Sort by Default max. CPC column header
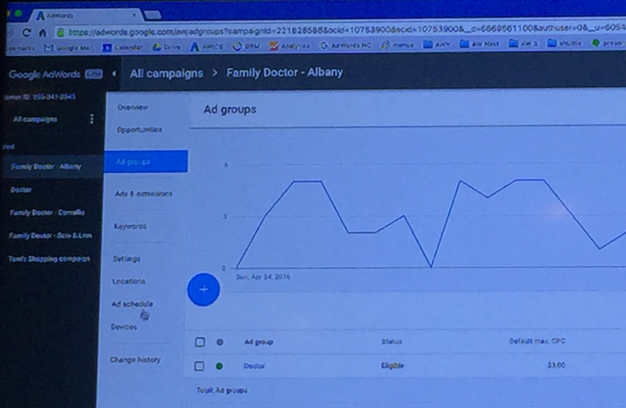The image size is (626, 408). click(x=537, y=341)
